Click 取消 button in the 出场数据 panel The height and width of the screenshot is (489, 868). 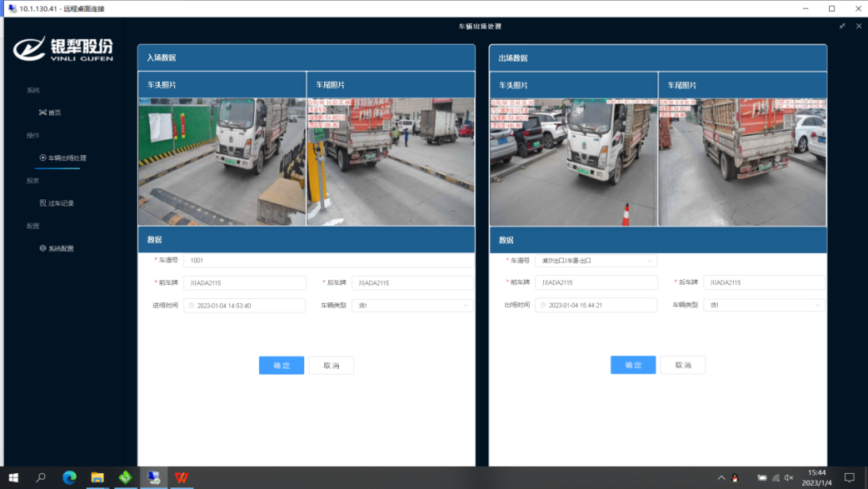point(683,365)
